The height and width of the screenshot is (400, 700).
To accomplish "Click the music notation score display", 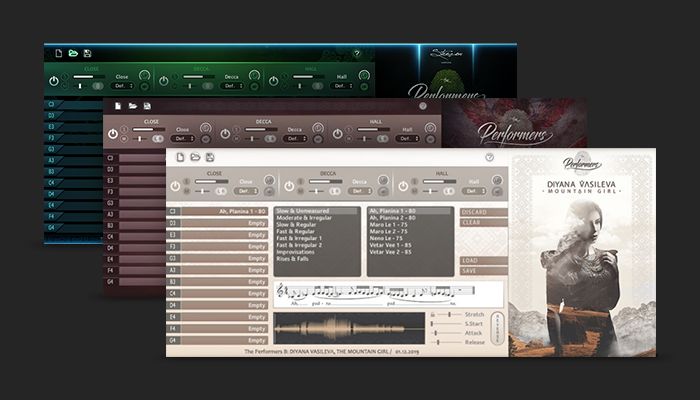I will (x=388, y=295).
